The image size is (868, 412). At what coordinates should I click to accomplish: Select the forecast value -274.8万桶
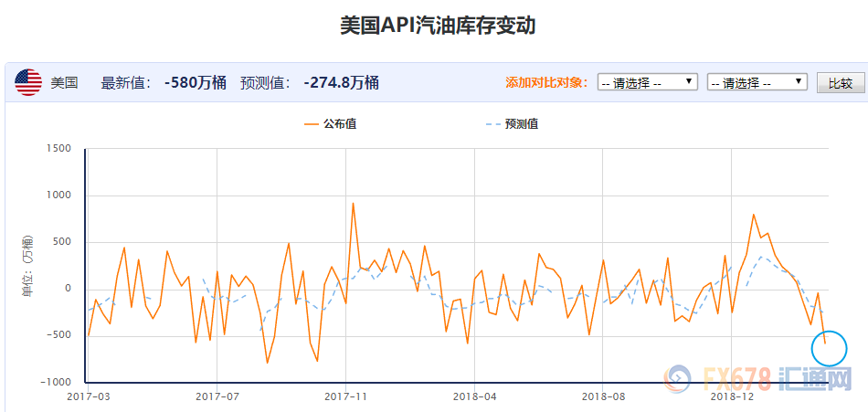point(341,83)
